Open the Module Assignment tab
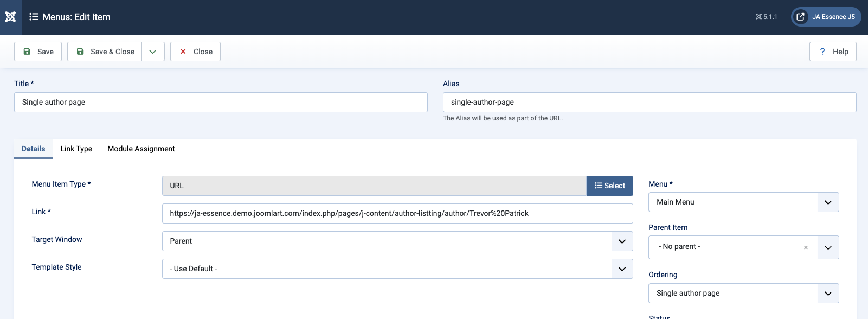This screenshot has height=319, width=868. click(x=141, y=149)
